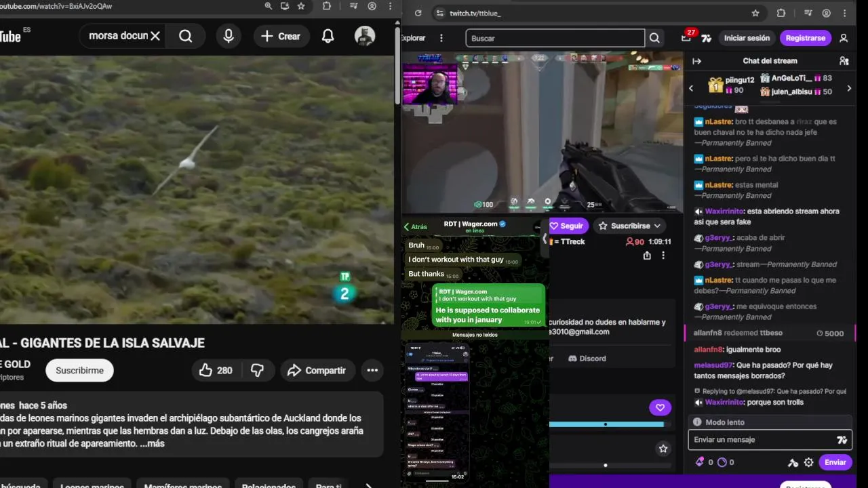Viewport: 868px width, 488px height.
Task: Open Chrome menu in the Twitch window
Action: coord(845,13)
